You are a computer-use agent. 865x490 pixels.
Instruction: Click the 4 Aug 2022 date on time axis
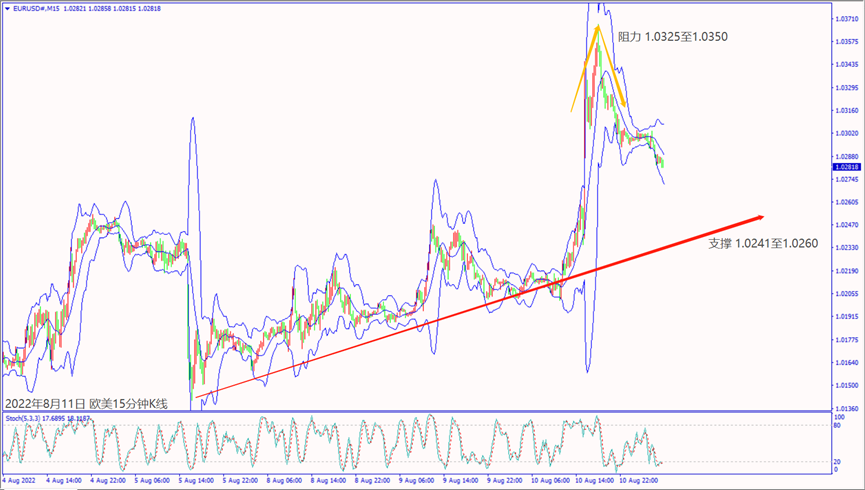[x=21, y=481]
